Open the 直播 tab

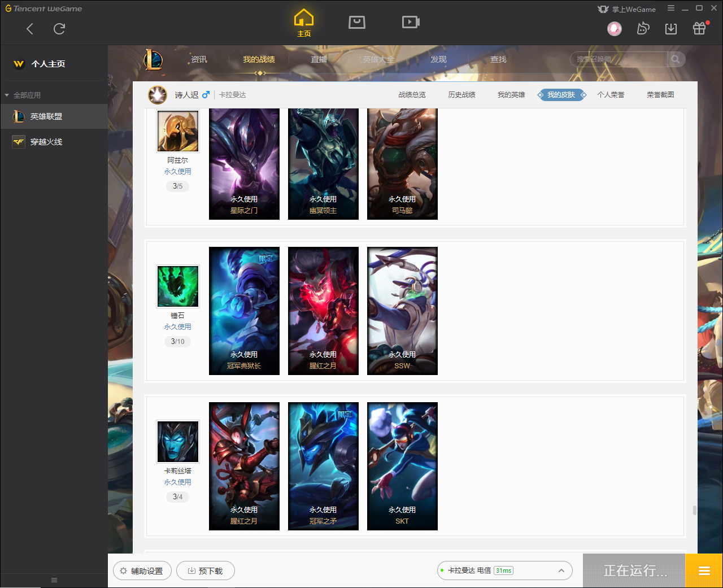pos(319,59)
